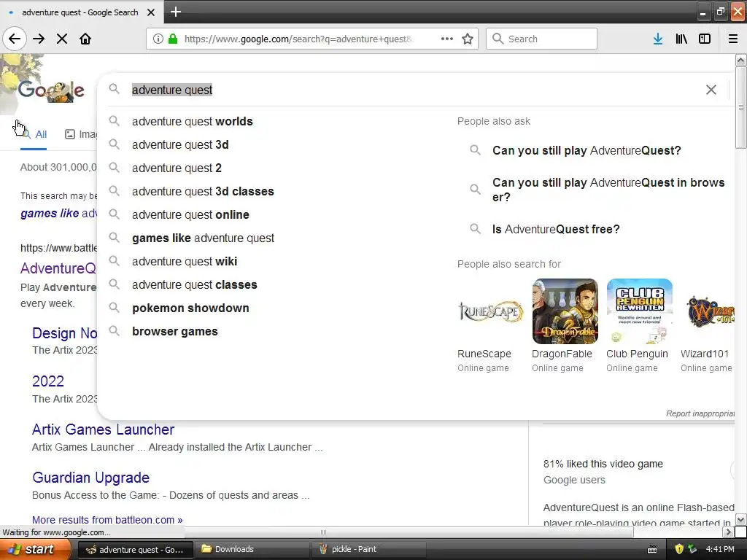Open page actions three-dot menu
Viewport: 747px width, 560px height.
[447, 39]
